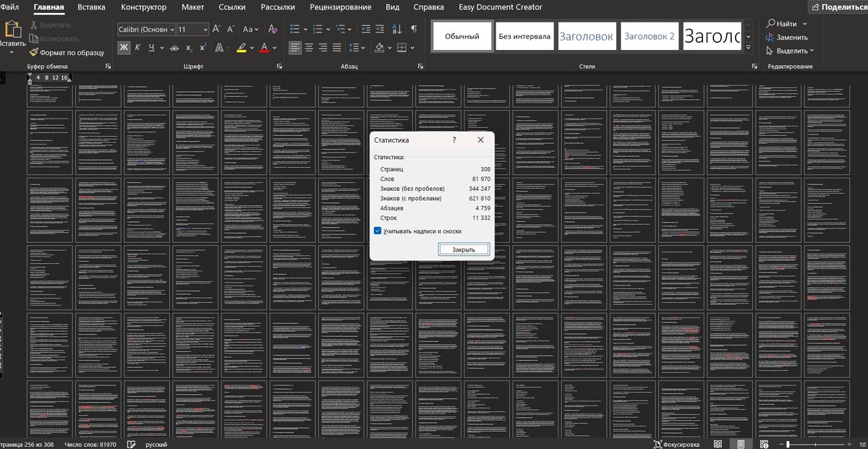Click the Поделиться share button

(x=838, y=7)
